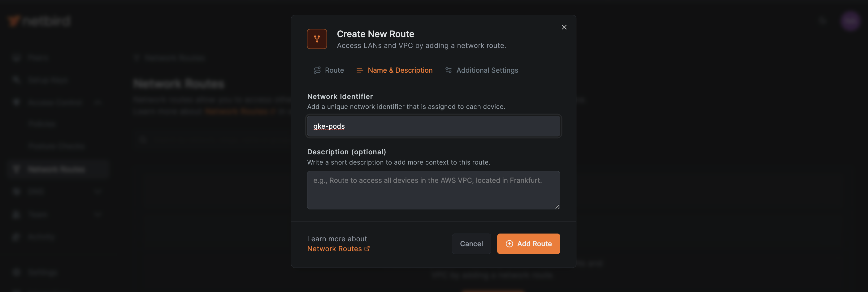Dismiss the dialog via the X button
The height and width of the screenshot is (292, 868).
564,27
